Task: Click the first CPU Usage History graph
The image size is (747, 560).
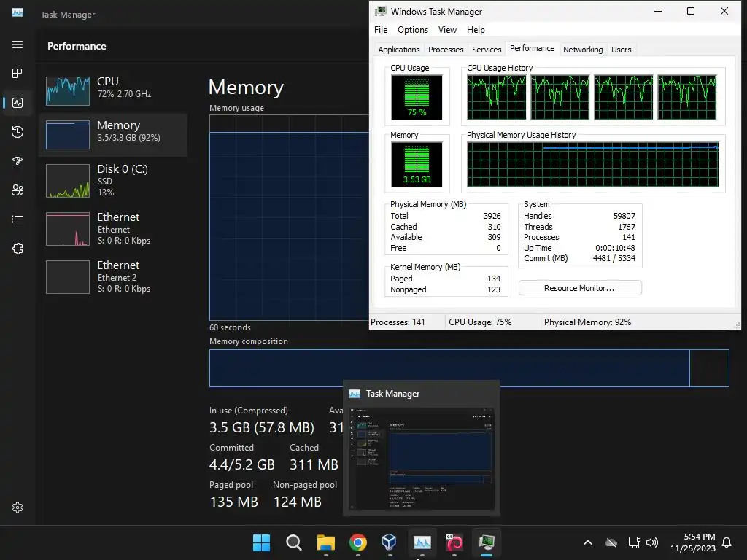Action: click(496, 97)
